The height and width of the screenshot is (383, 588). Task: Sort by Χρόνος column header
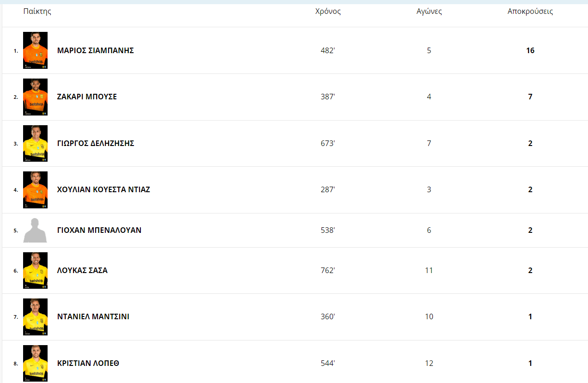click(x=328, y=12)
